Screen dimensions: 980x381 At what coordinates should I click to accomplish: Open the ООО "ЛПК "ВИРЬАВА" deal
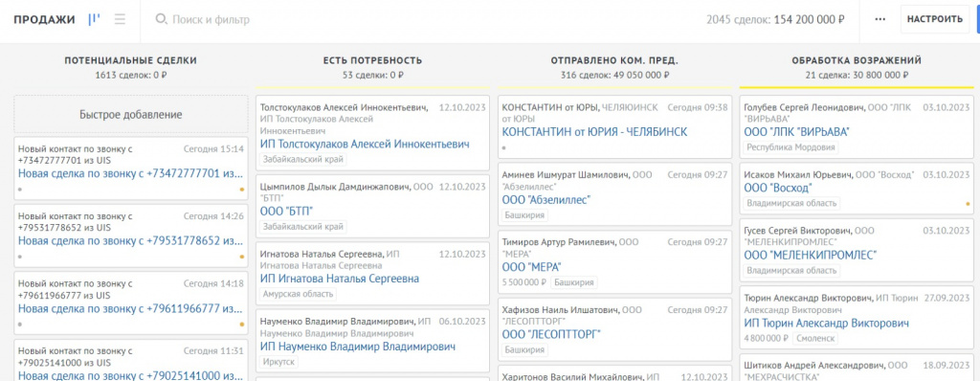point(797,132)
